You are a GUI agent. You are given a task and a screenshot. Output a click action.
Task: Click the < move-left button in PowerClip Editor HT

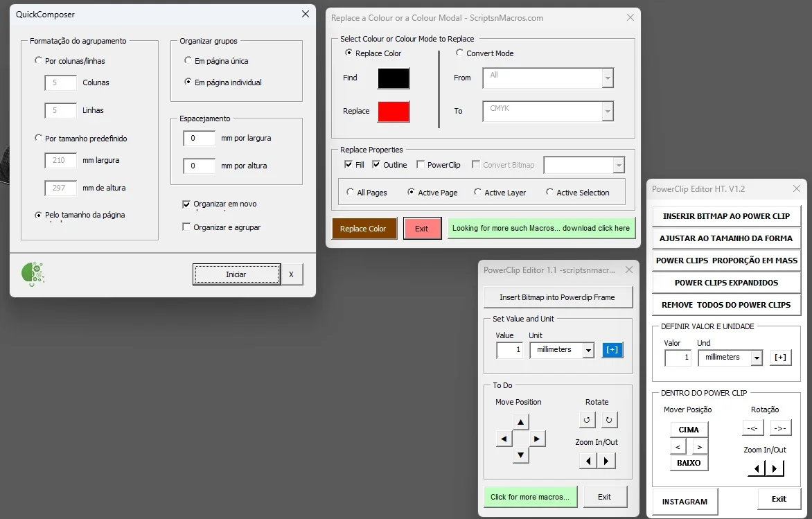click(678, 447)
